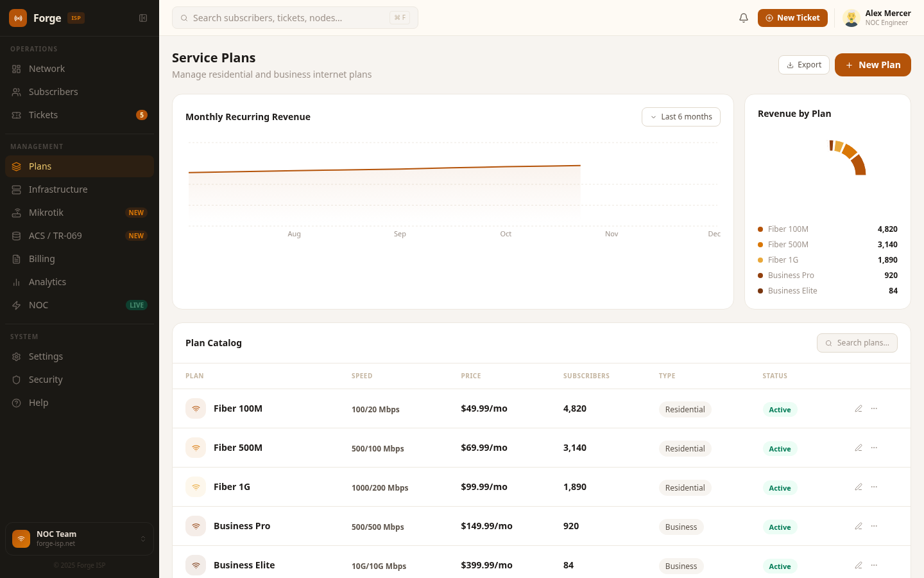Click the Residential tag on Fiber 100M row

tap(685, 410)
